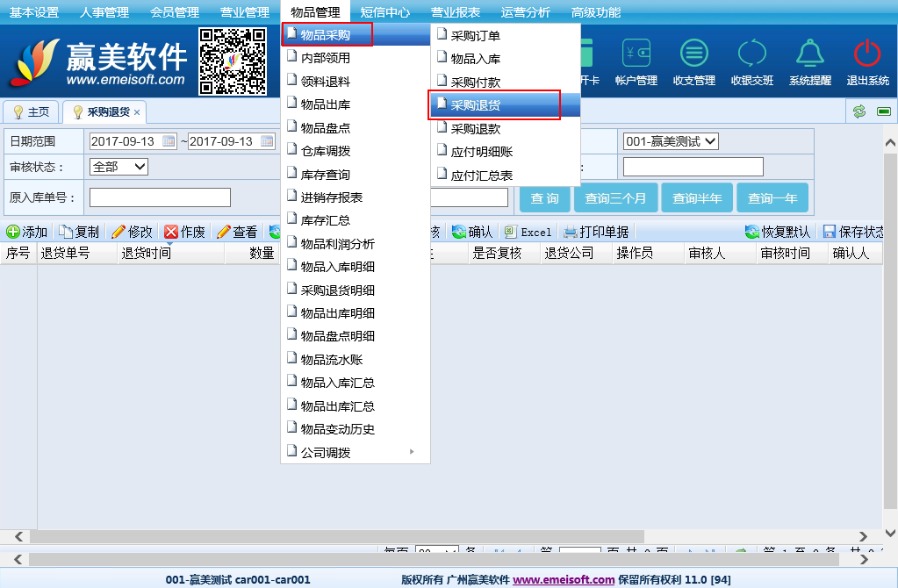898x588 pixels.
Task: Click the 添加 toolbar button
Action: coord(27,232)
